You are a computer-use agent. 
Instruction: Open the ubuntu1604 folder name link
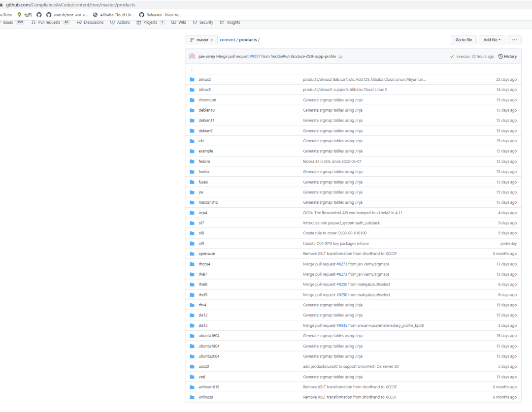click(x=209, y=336)
